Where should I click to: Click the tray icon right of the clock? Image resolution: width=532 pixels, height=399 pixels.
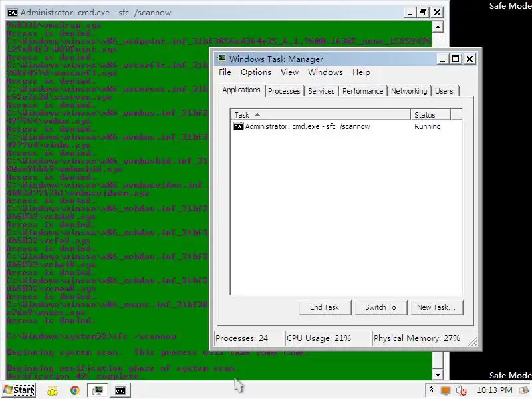(524, 390)
